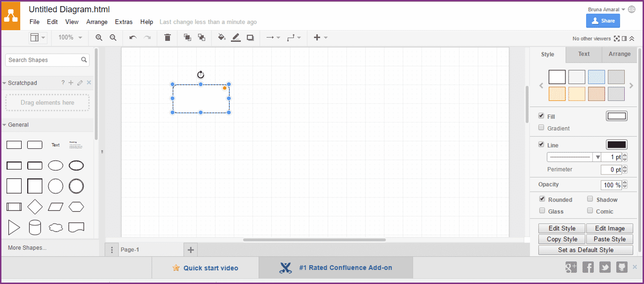Toggle the shadow toolbar icon
The height and width of the screenshot is (284, 644).
pos(250,38)
